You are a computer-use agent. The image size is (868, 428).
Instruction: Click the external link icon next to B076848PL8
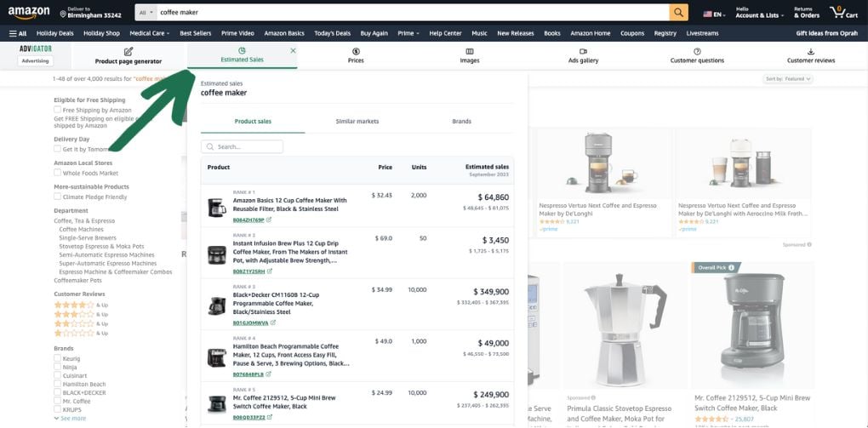click(268, 374)
